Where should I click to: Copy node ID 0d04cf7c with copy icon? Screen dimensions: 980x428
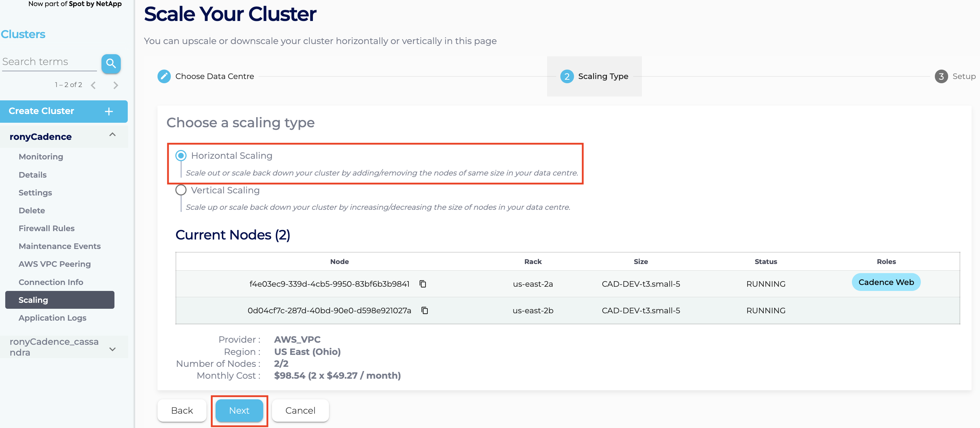coord(425,311)
